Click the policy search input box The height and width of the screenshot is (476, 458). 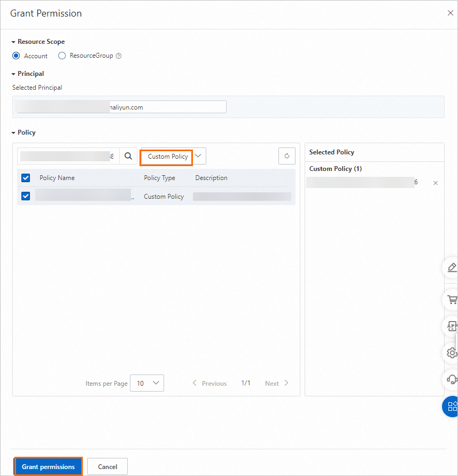[x=68, y=156]
